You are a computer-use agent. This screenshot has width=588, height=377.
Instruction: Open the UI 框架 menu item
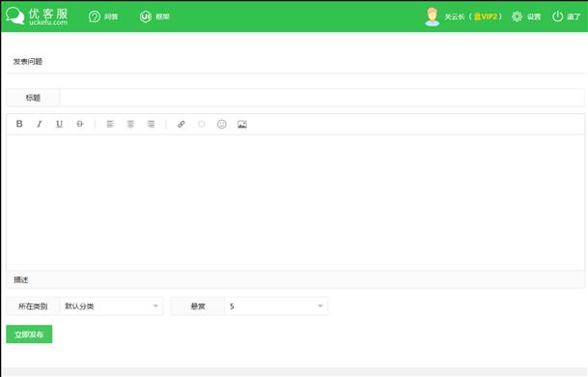(x=154, y=16)
